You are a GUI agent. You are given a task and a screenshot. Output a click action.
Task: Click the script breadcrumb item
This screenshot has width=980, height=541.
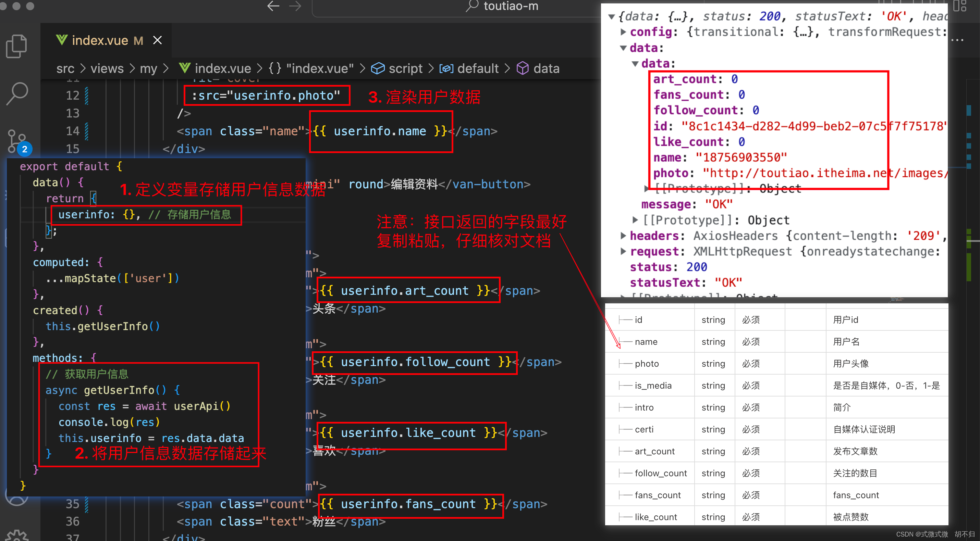pos(405,68)
